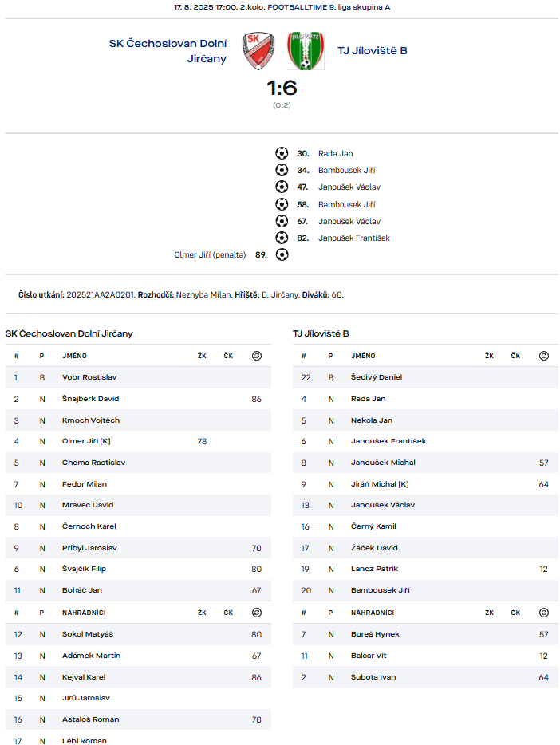The height and width of the screenshot is (745, 560).
Task: Click the goal ball icon at minute 30
Action: click(282, 153)
